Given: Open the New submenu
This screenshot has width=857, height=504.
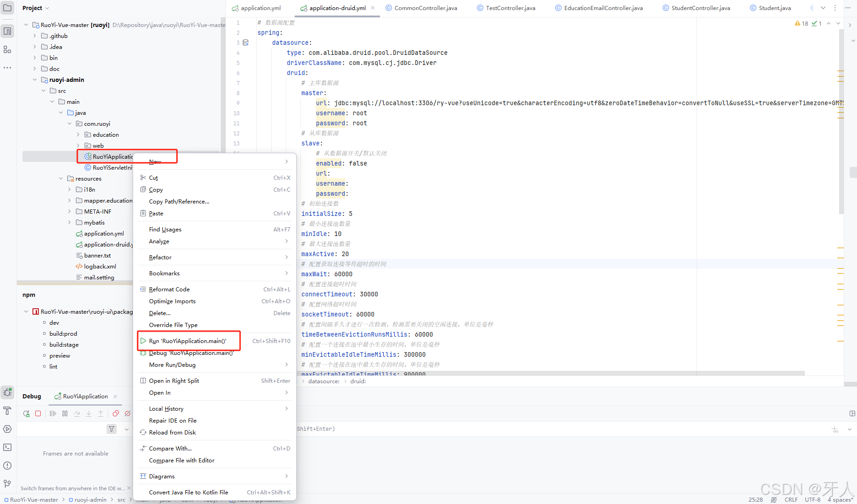Looking at the screenshot, I should [215, 161].
